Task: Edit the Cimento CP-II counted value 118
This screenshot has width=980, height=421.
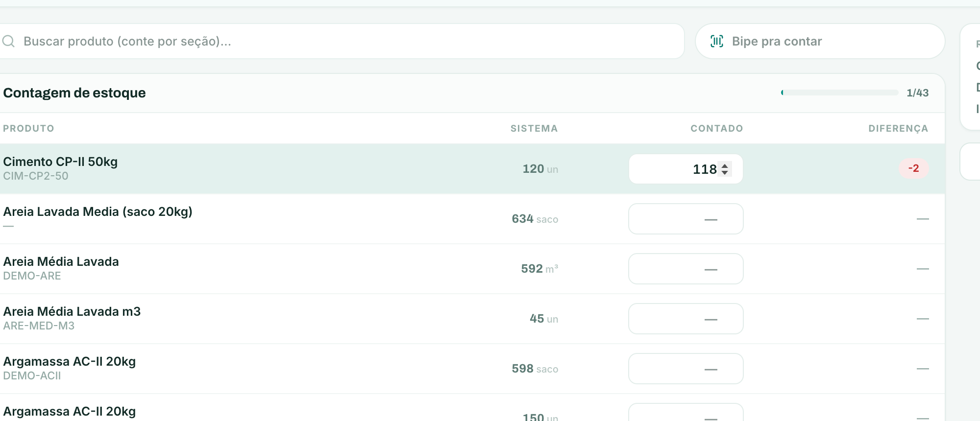Action: 686,169
